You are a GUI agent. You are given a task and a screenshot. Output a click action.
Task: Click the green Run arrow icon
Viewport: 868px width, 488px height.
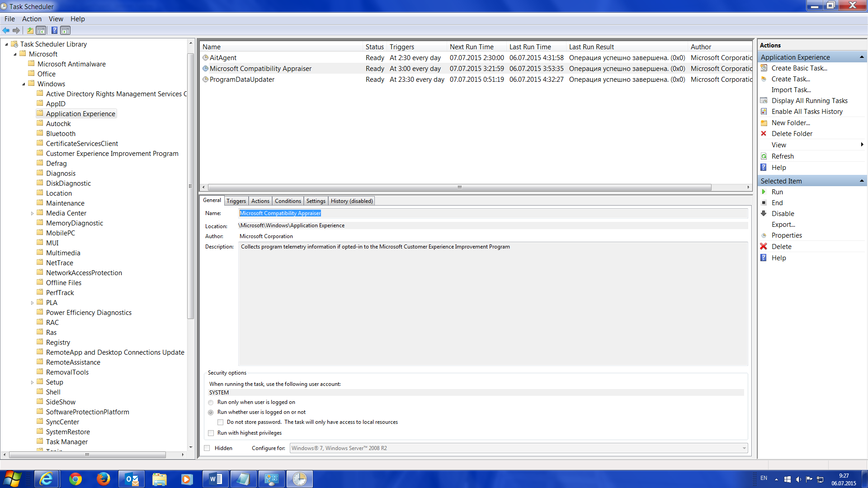764,192
